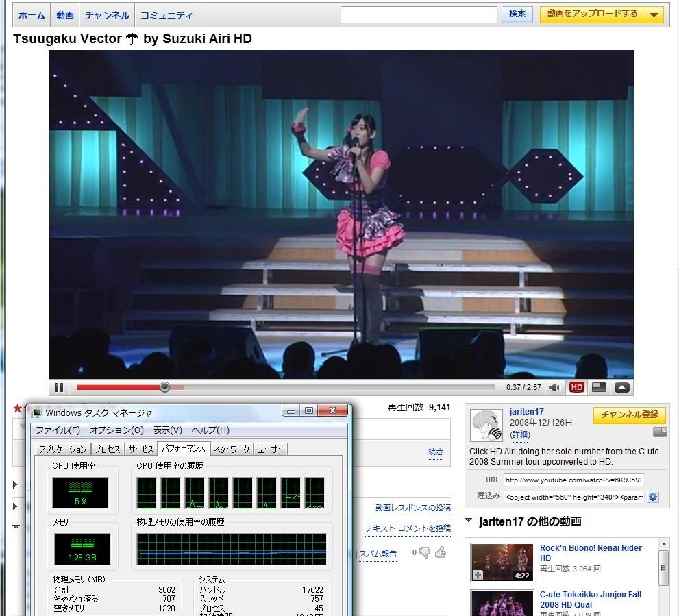Open C-ute Tokaikko Junjou Fall 2008 link
This screenshot has width=679, height=616.
tap(590, 600)
